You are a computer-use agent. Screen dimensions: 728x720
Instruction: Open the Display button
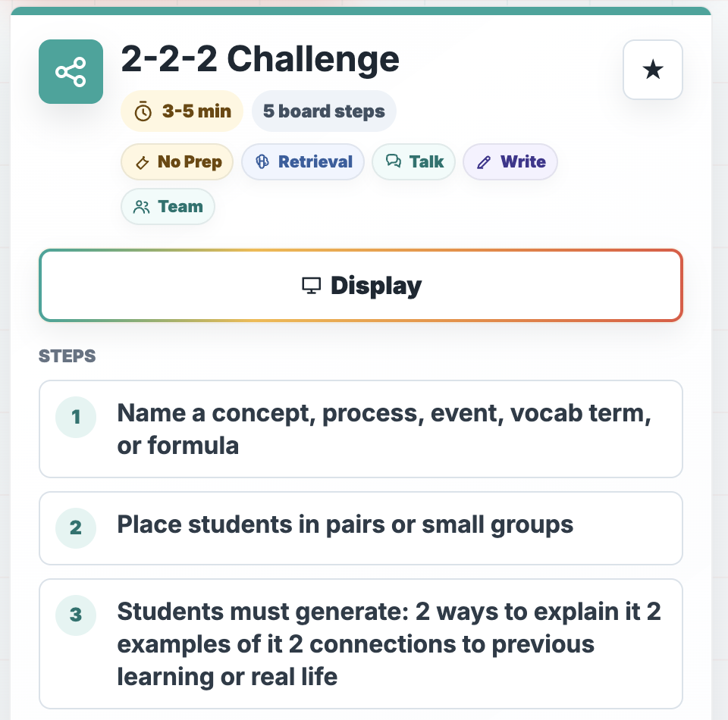tap(361, 285)
